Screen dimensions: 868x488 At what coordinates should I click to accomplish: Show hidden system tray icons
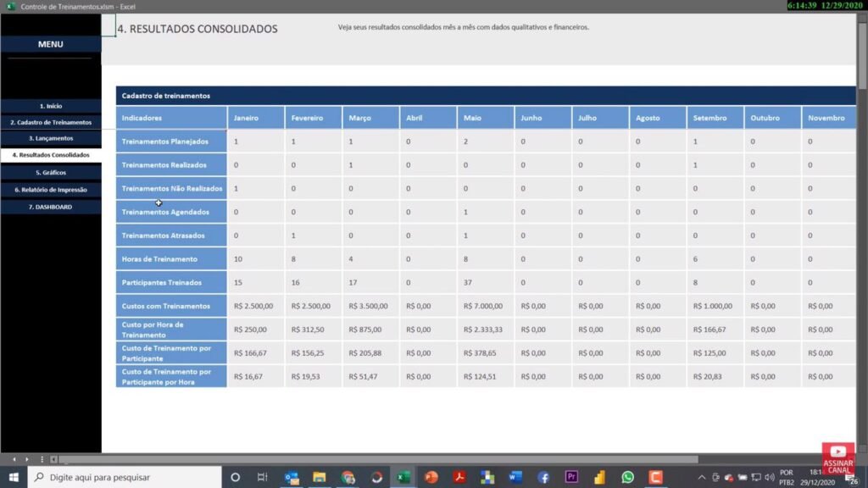(701, 478)
